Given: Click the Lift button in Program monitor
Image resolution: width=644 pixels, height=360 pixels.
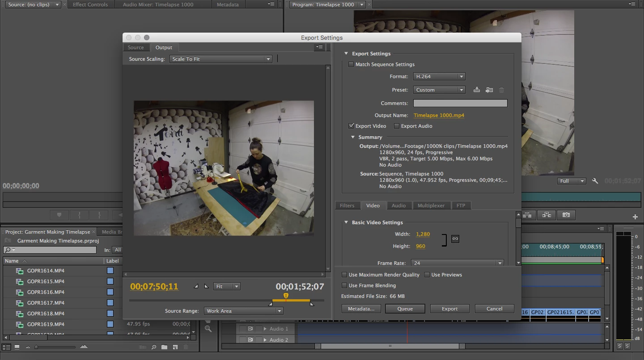Looking at the screenshot, I should pos(527,215).
